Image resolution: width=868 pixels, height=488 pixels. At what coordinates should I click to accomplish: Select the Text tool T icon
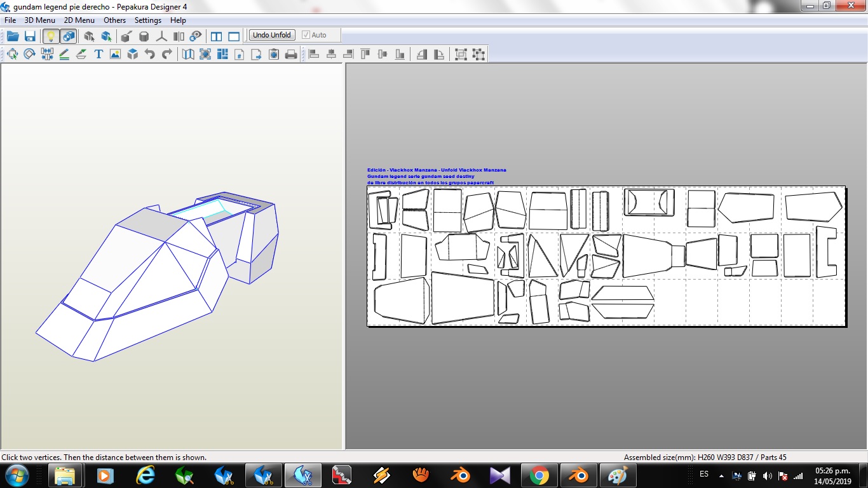[98, 54]
